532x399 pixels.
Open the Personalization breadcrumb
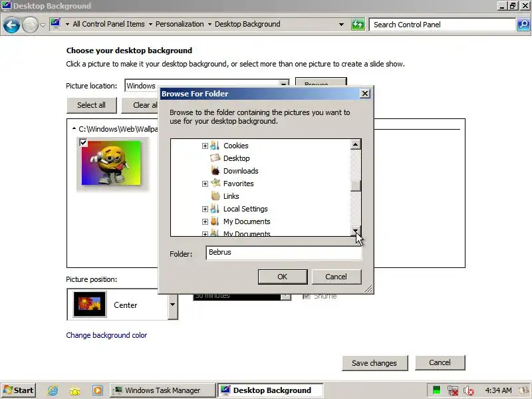[180, 24]
